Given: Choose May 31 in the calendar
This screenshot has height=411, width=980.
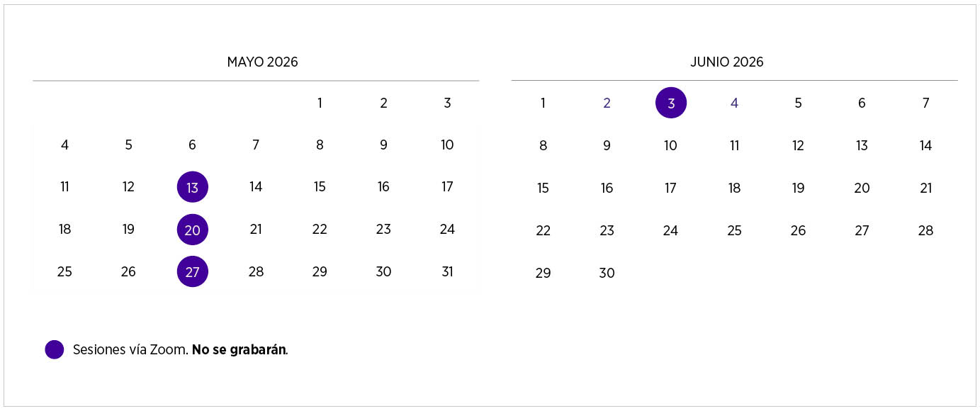Looking at the screenshot, I should coord(447,272).
